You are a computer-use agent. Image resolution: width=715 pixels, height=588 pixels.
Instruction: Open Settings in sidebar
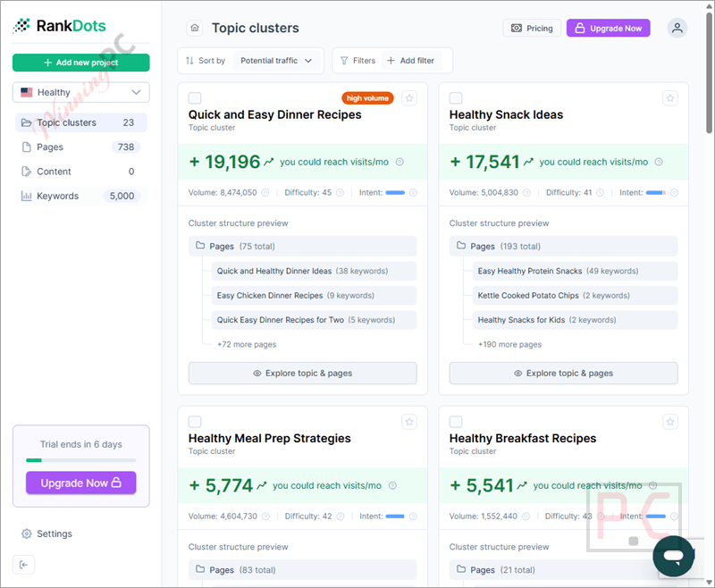[46, 533]
